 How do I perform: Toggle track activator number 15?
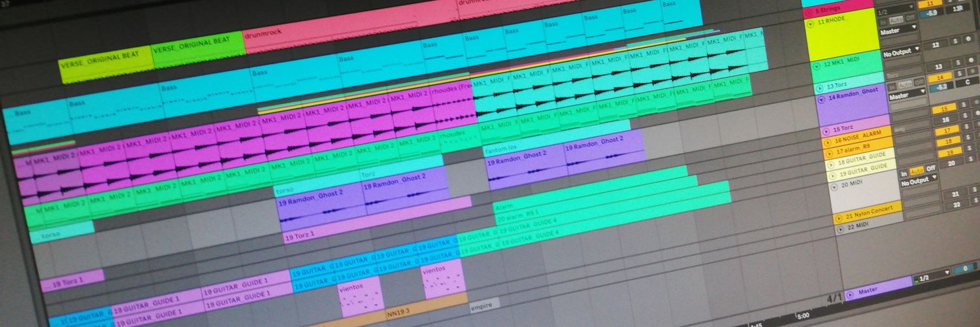(x=944, y=109)
